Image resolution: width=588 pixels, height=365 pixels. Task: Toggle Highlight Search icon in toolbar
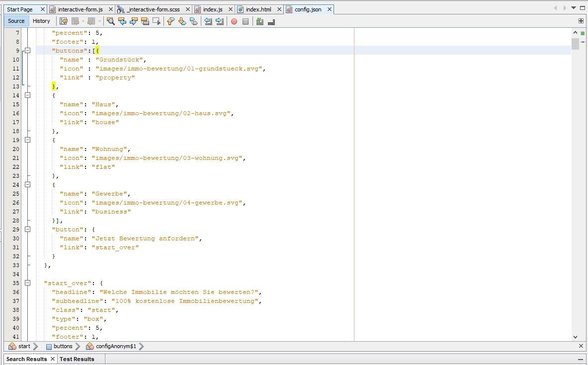[x=145, y=21]
